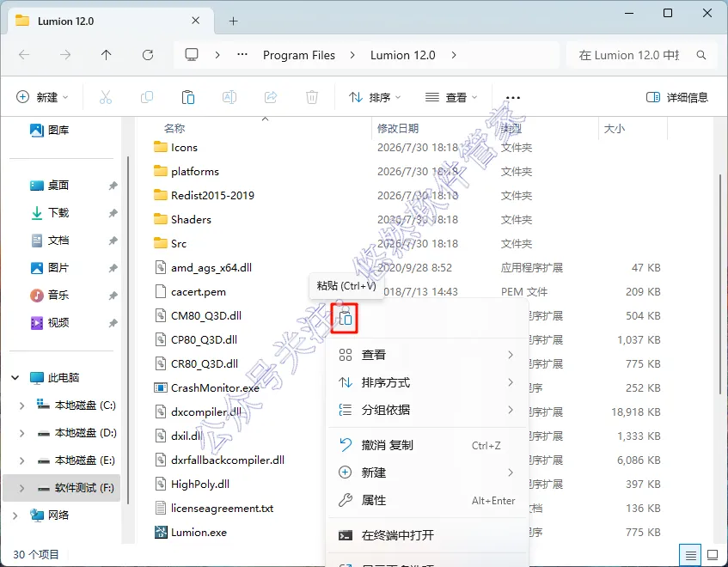Expand Local Disk (E:) tree node
The width and height of the screenshot is (728, 567).
click(x=21, y=460)
